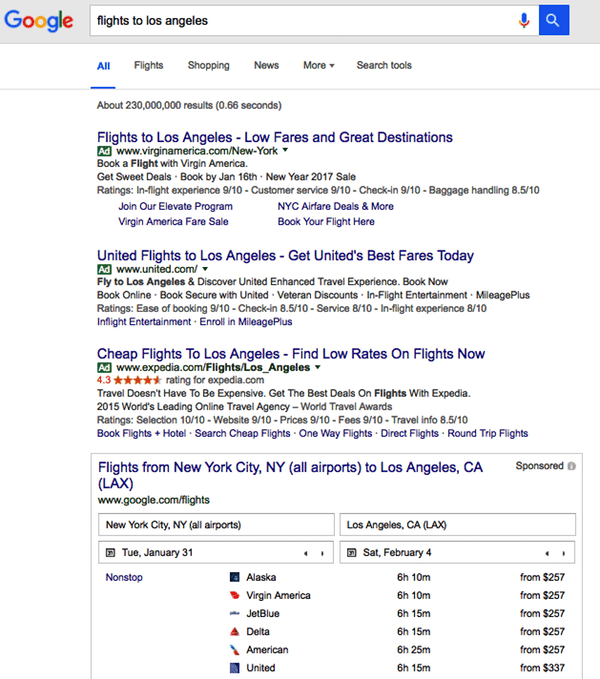Click Virgin America Fare Sale link
Viewport: 600px width, 679px height.
pos(173,222)
